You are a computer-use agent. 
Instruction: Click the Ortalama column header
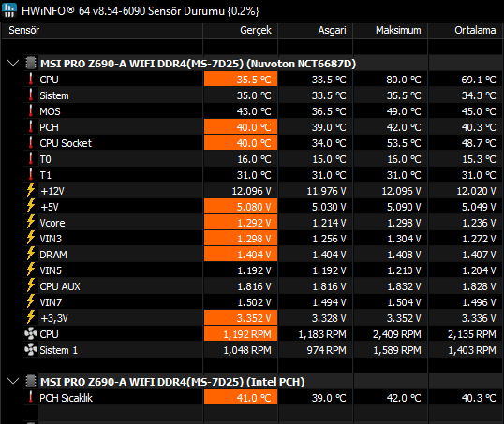466,30
